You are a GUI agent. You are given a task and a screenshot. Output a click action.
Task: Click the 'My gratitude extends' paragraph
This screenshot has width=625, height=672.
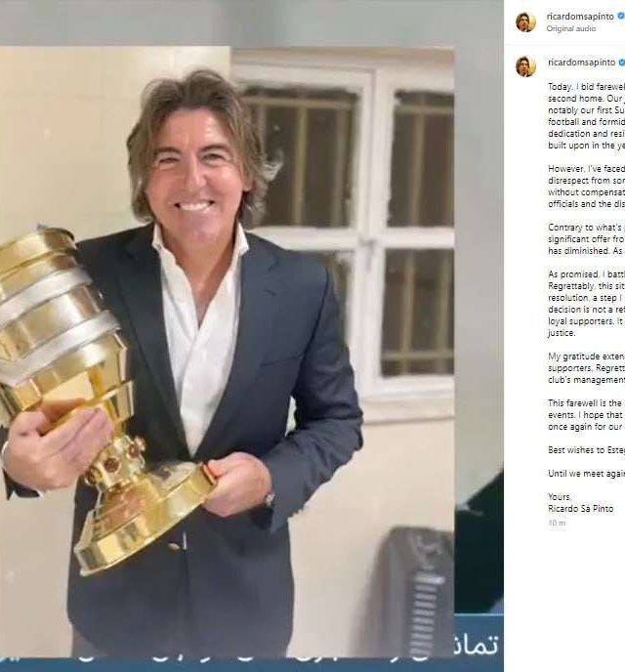[587, 368]
